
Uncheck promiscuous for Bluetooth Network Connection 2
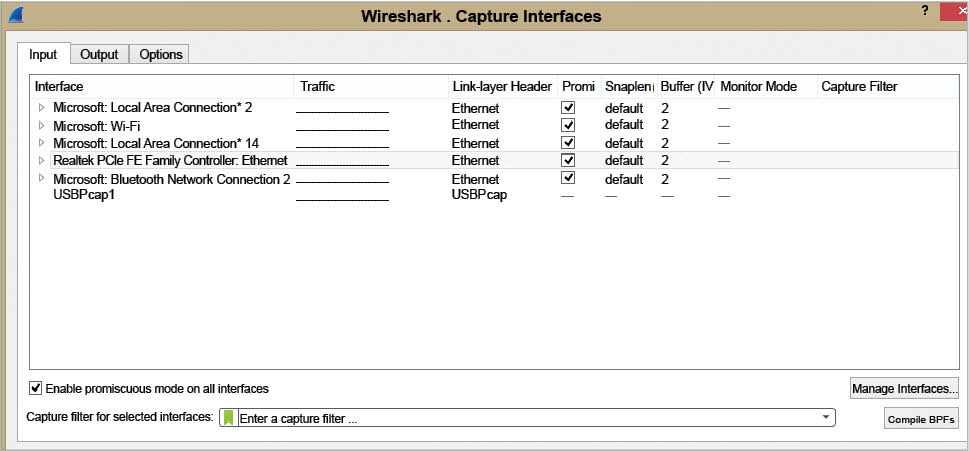[568, 178]
